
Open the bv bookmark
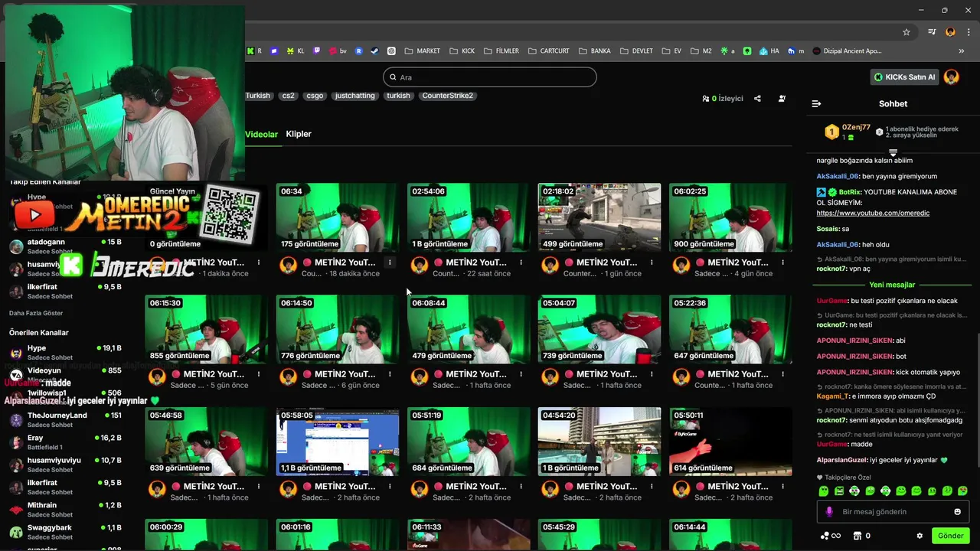[x=338, y=51]
